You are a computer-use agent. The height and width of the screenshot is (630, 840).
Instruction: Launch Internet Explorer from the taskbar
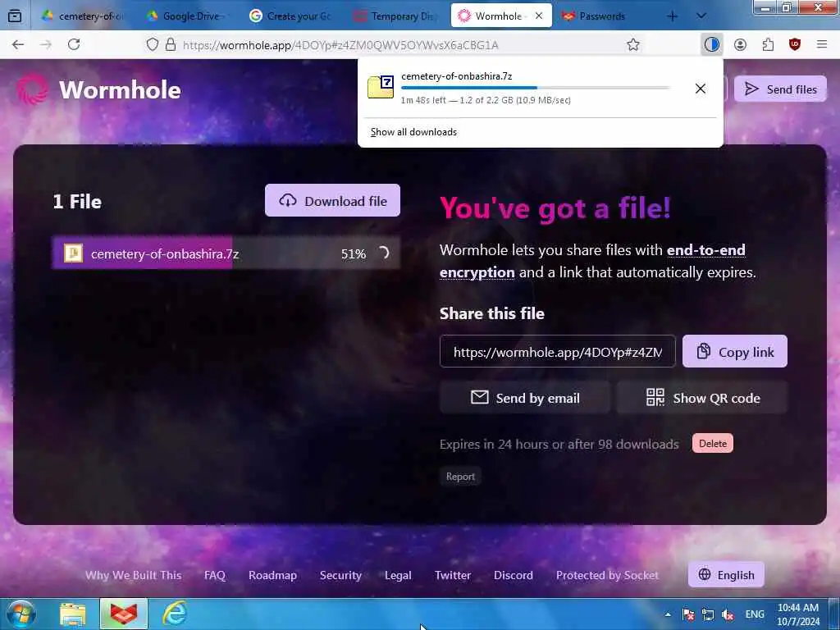click(x=174, y=614)
